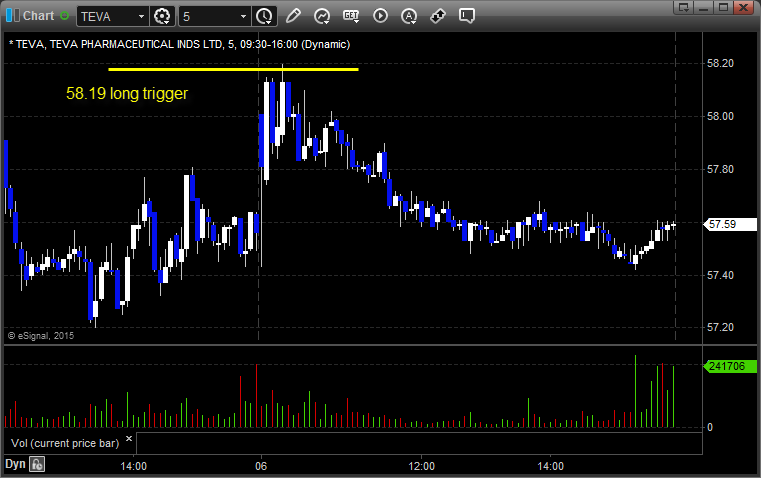Click the 58.00 price axis label

(x=720, y=116)
